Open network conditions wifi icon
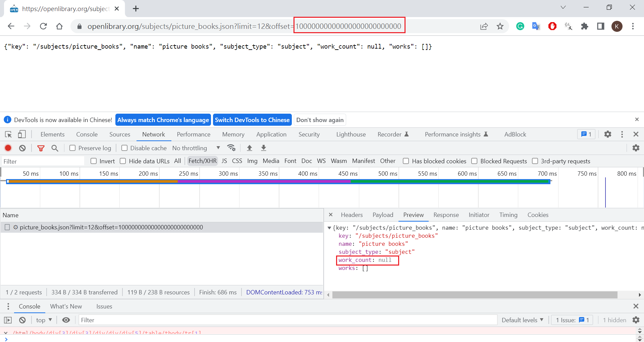The image size is (644, 342). tap(231, 148)
